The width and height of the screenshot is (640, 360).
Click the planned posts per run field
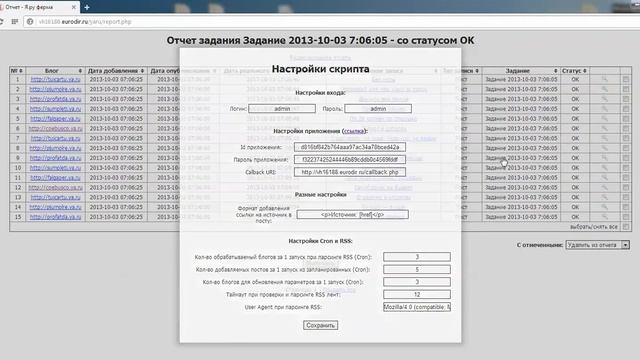point(417,269)
